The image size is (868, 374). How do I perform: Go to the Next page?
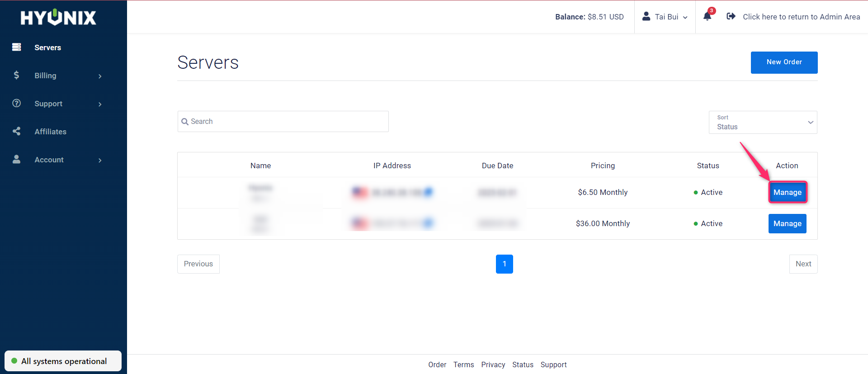click(x=803, y=264)
